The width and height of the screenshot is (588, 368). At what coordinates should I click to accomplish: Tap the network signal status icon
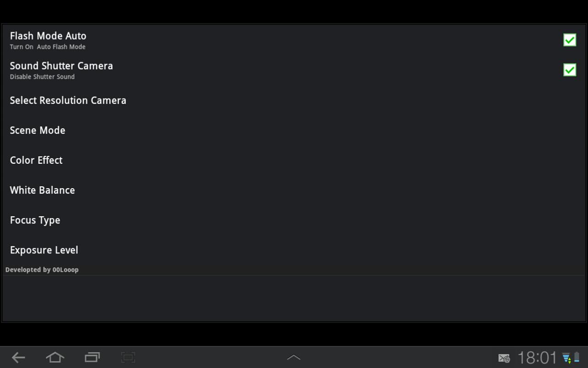pyautogui.click(x=566, y=358)
